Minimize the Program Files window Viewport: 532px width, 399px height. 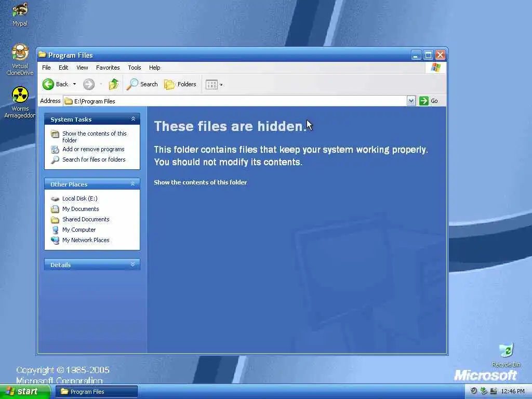pyautogui.click(x=416, y=55)
